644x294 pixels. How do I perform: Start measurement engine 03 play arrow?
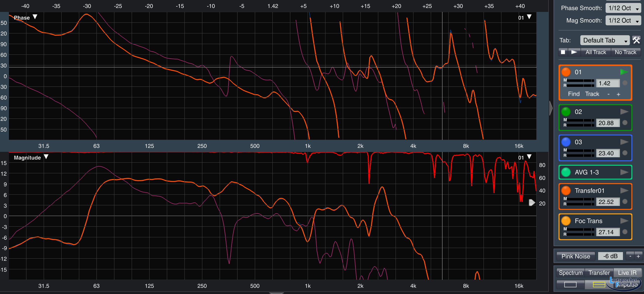pos(624,142)
